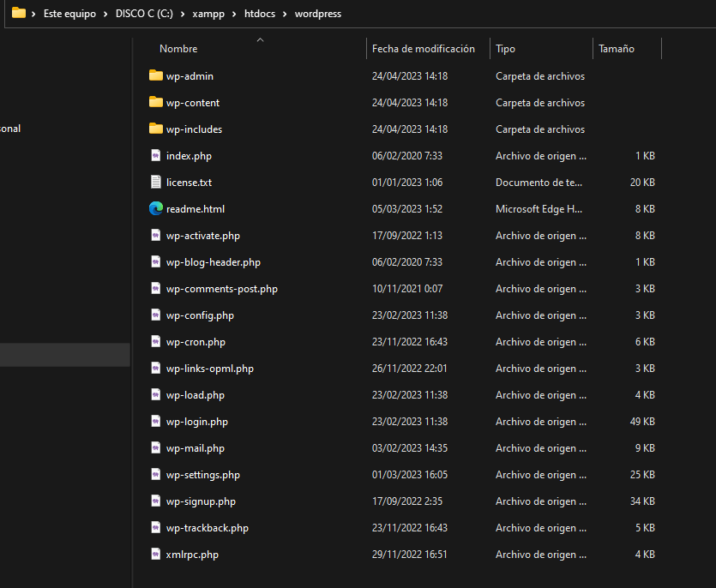Sort files by the Nombre column
The image size is (716, 588).
[178, 49]
